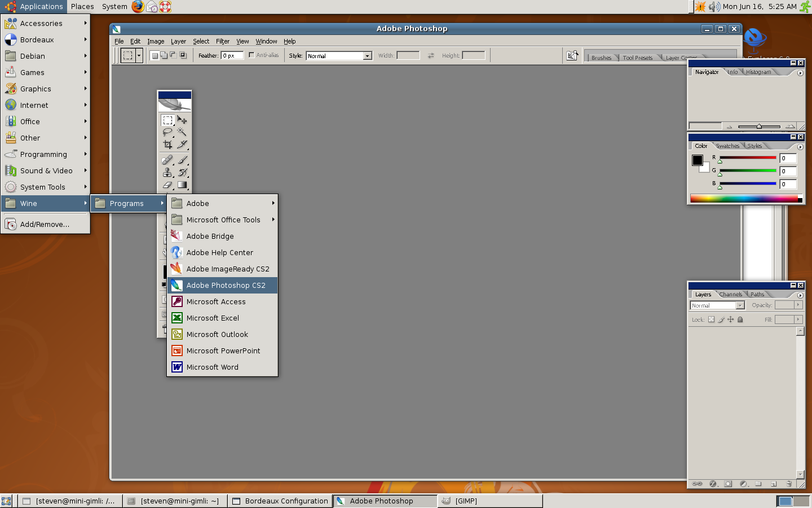
Task: Click the Brushes palette well tab
Action: [601, 58]
